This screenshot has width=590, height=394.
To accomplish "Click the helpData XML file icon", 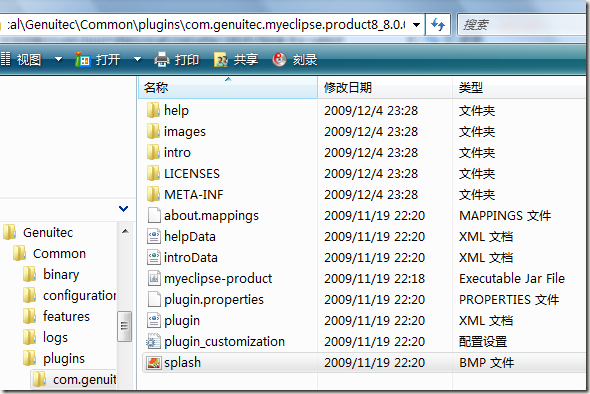I will (154, 236).
